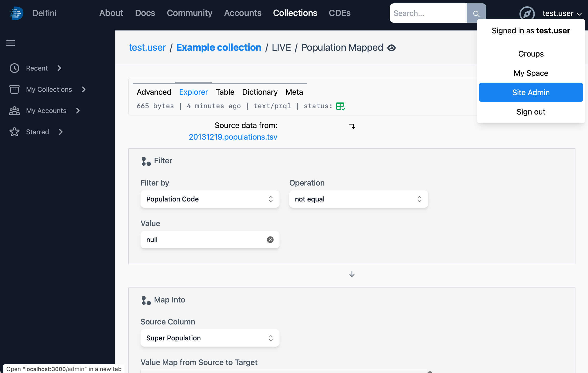Select Site Admin in user menu
Image resolution: width=588 pixels, height=373 pixels.
(x=531, y=92)
